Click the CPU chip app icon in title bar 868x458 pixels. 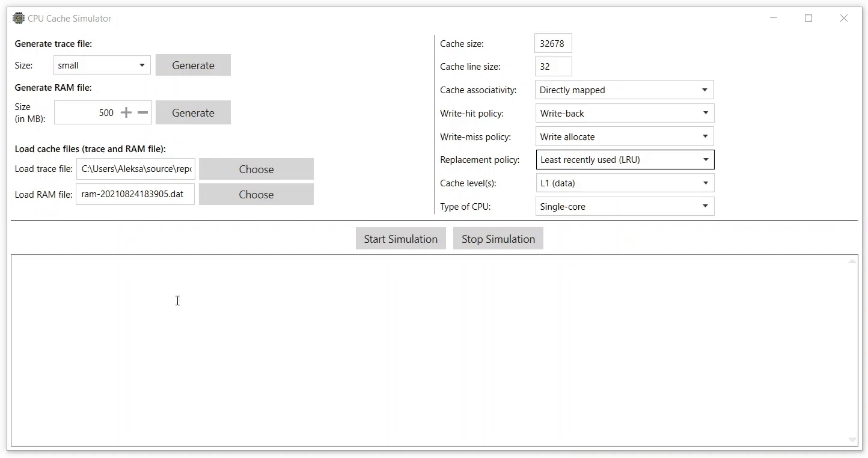[x=19, y=18]
